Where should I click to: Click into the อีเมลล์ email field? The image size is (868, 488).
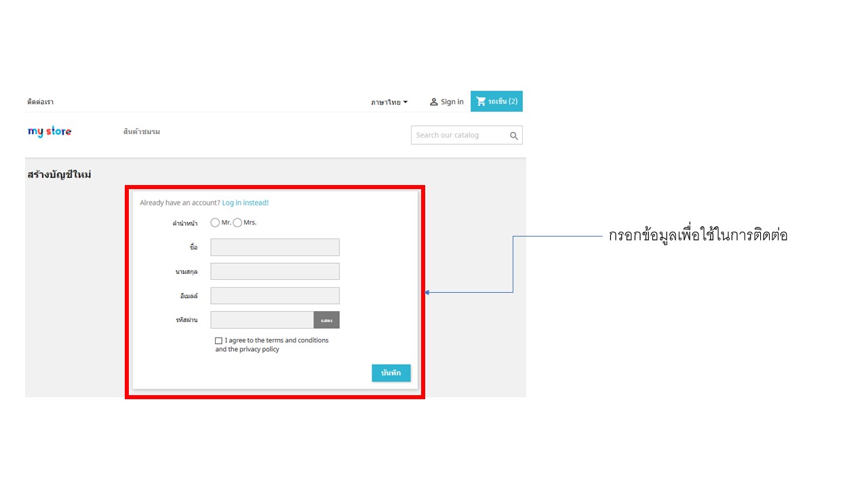(275, 296)
